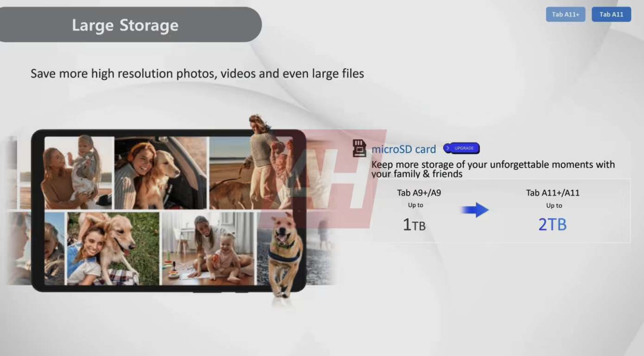Click the UPGRADE badge
This screenshot has width=644, height=356.
click(x=461, y=148)
